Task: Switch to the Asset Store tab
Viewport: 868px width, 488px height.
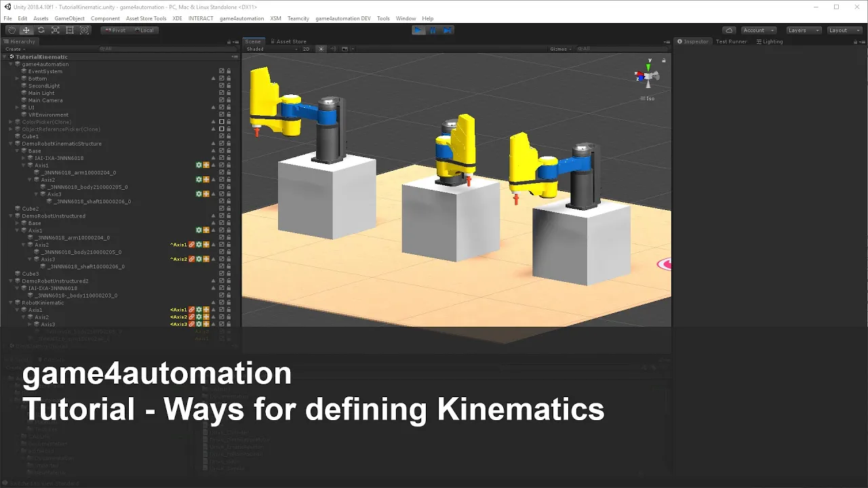Action: [x=289, y=41]
